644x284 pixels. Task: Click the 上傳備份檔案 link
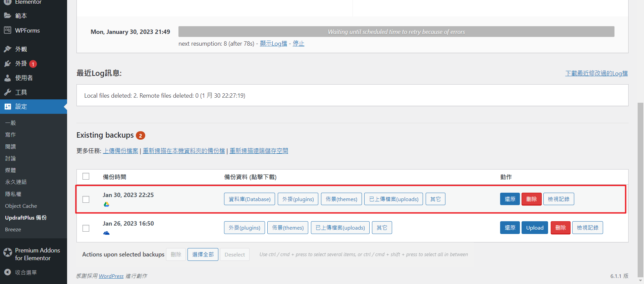[x=120, y=151]
